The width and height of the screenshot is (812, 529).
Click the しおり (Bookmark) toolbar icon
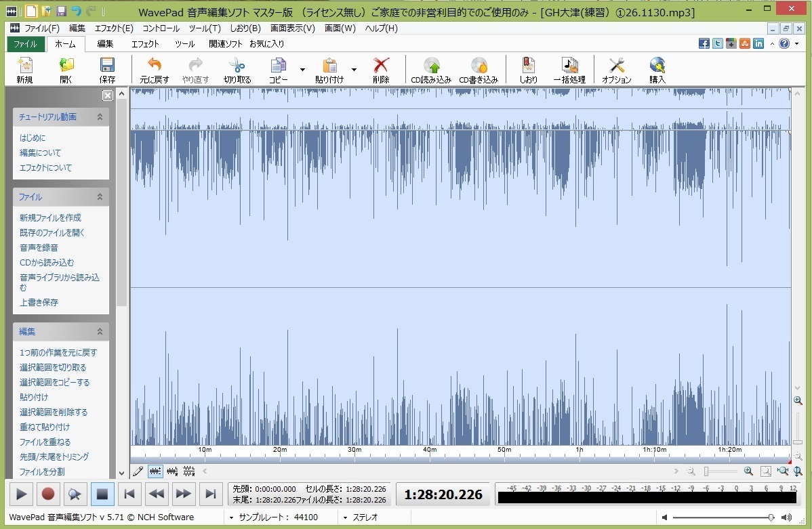coord(528,70)
